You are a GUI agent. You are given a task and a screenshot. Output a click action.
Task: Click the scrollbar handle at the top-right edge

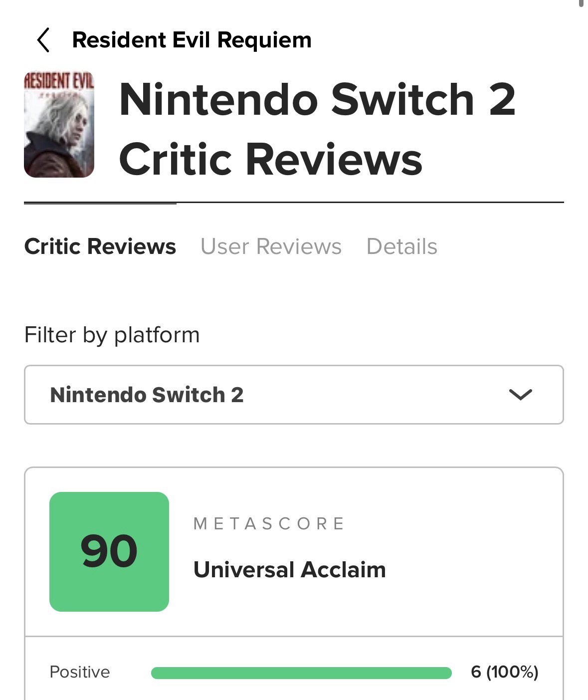[581, 3]
